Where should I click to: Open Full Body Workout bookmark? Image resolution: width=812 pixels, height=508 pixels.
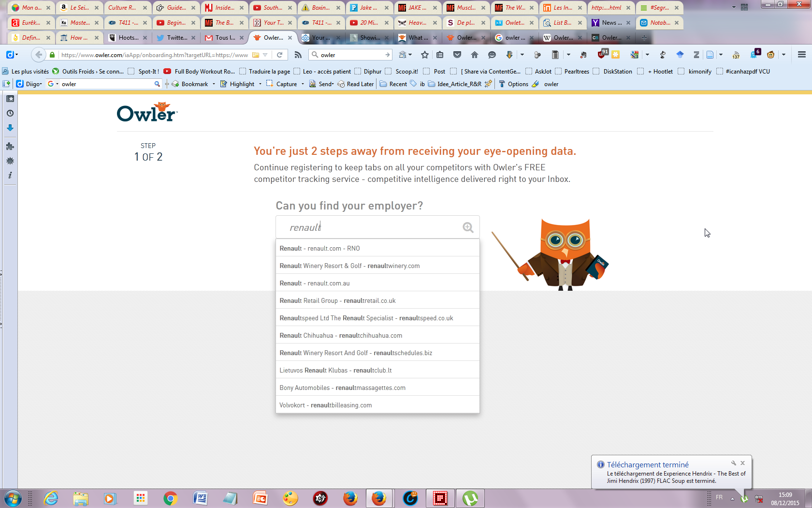click(x=199, y=71)
